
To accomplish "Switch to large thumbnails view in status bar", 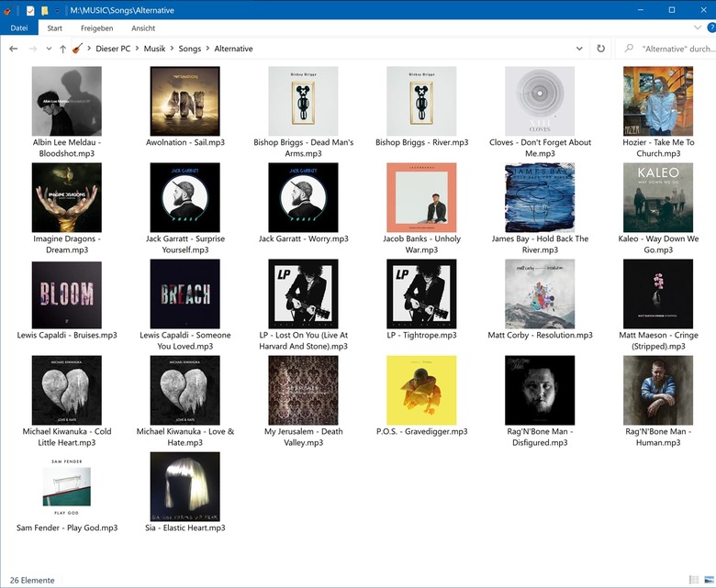I will [x=709, y=580].
